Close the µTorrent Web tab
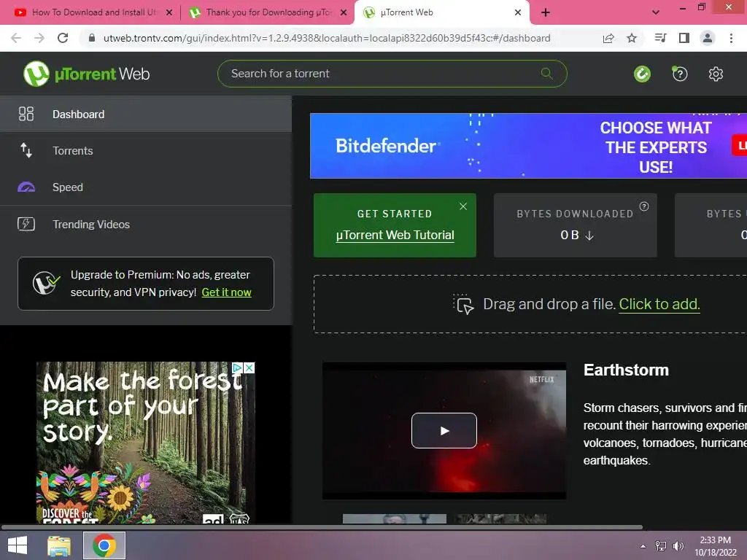Image resolution: width=747 pixels, height=560 pixels. point(518,12)
